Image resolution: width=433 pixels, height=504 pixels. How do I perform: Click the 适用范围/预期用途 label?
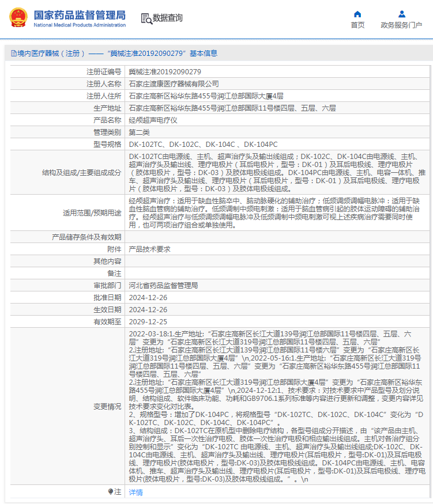[x=92, y=213]
